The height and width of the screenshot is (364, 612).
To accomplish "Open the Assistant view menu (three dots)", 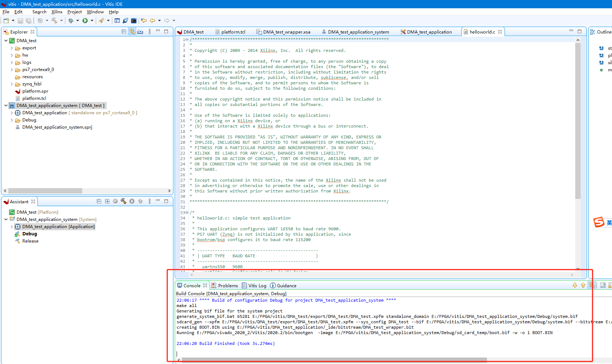I will (x=150, y=201).
